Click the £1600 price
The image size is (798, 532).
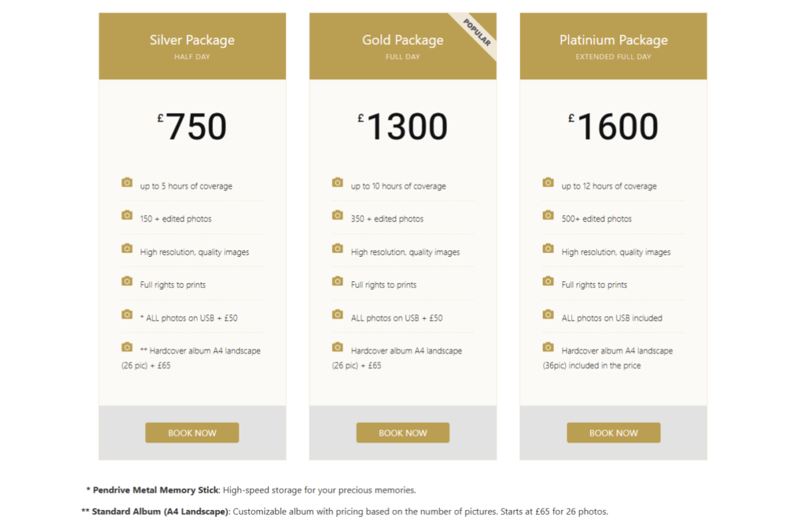coord(614,127)
